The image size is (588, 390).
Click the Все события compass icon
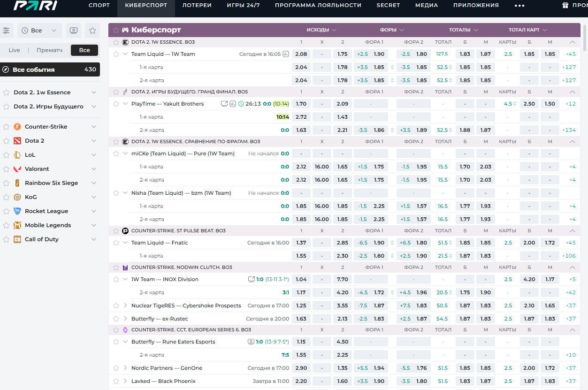pyautogui.click(x=6, y=69)
